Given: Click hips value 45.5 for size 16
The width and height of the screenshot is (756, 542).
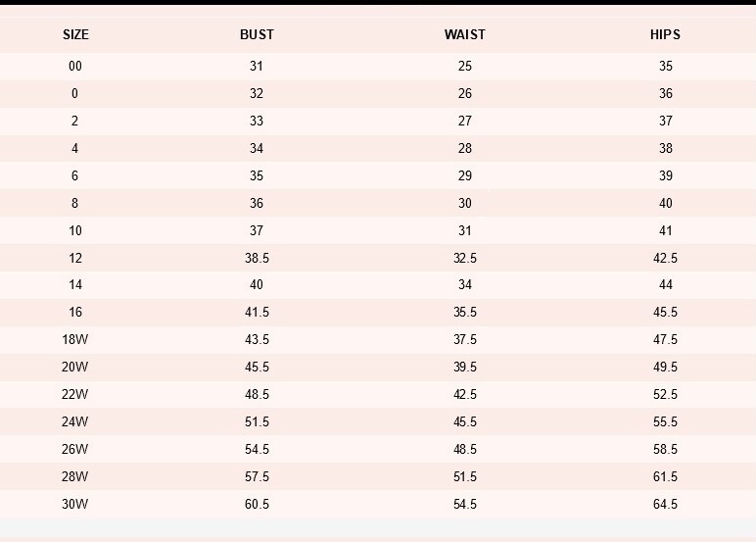Looking at the screenshot, I should click(665, 313).
